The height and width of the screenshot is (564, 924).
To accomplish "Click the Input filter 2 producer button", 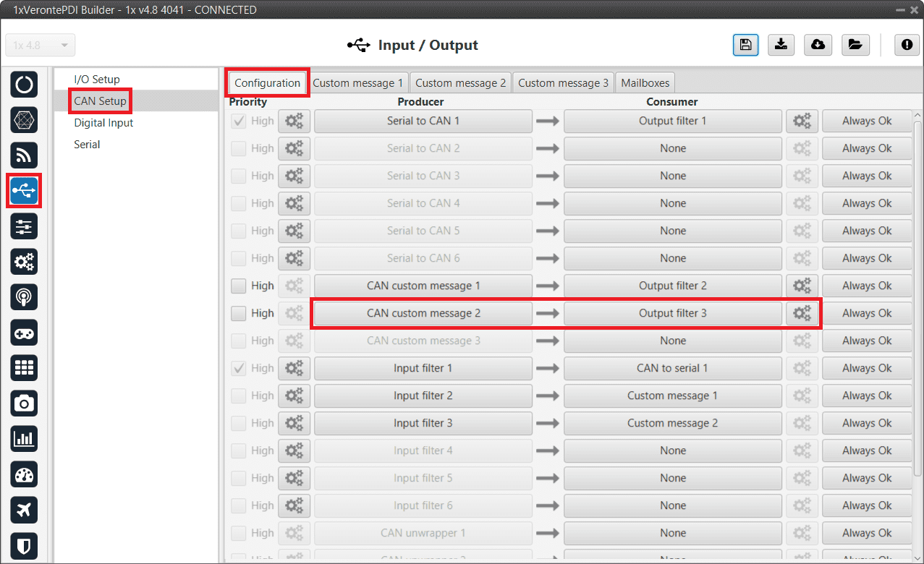I will [423, 396].
